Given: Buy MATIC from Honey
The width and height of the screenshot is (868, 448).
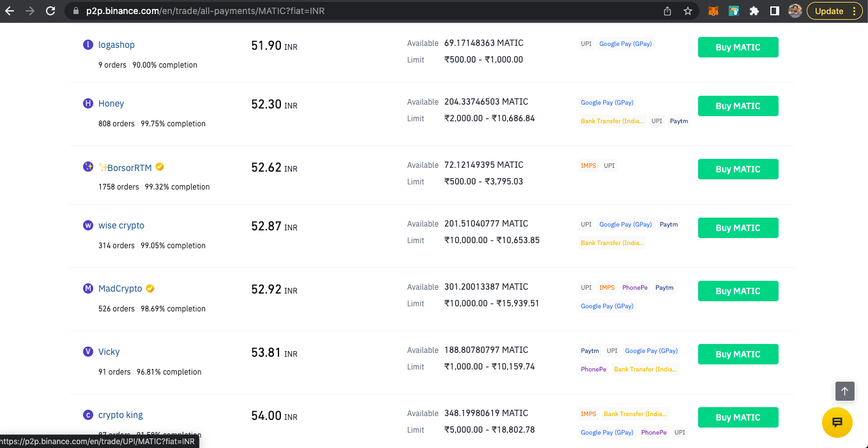Looking at the screenshot, I should [x=738, y=105].
